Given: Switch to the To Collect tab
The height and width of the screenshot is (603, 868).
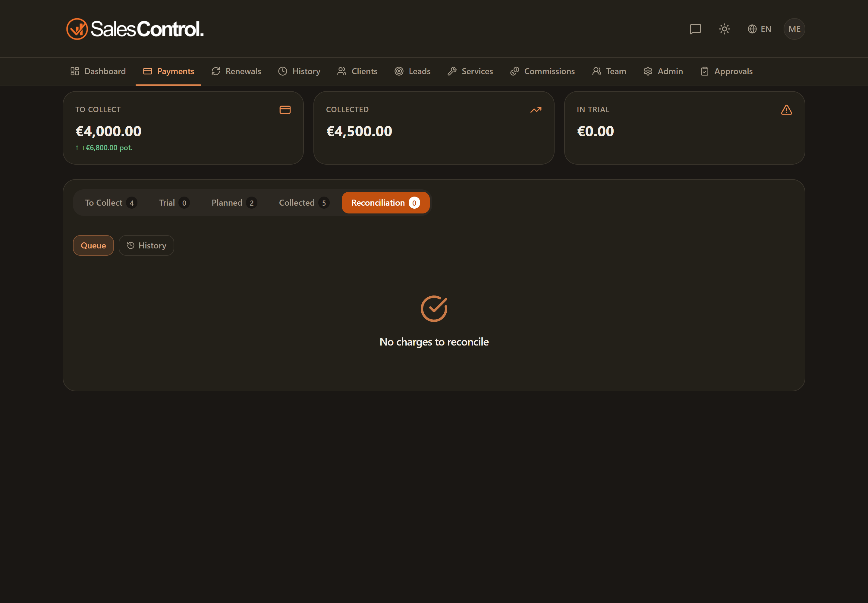Looking at the screenshot, I should point(111,203).
